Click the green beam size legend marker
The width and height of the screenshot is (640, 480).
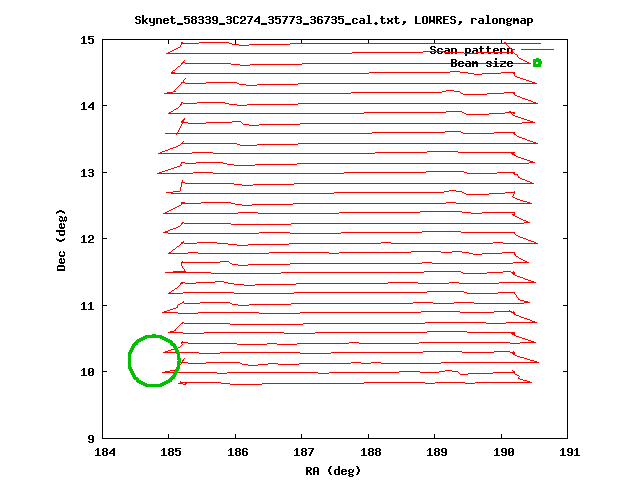(537, 63)
